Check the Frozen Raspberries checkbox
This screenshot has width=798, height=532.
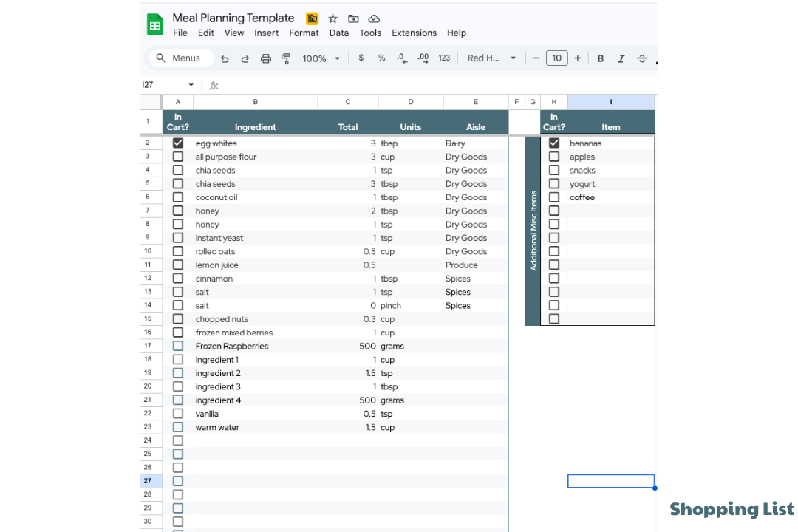pos(177,347)
